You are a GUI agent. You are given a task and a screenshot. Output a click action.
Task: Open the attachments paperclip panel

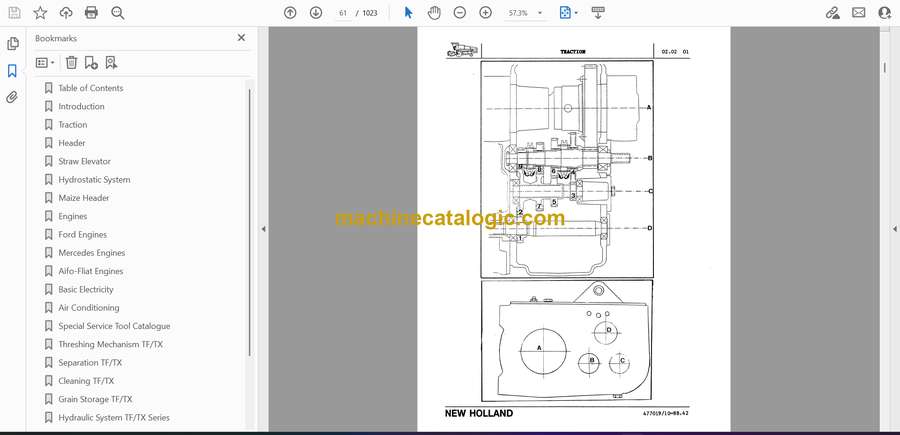[x=12, y=97]
